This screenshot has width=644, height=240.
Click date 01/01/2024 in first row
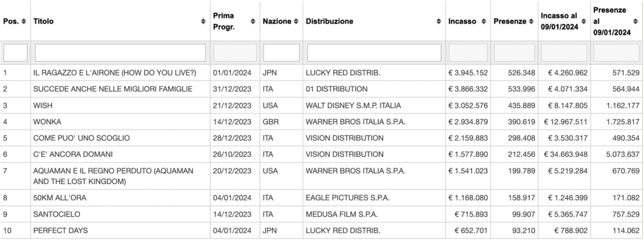232,73
